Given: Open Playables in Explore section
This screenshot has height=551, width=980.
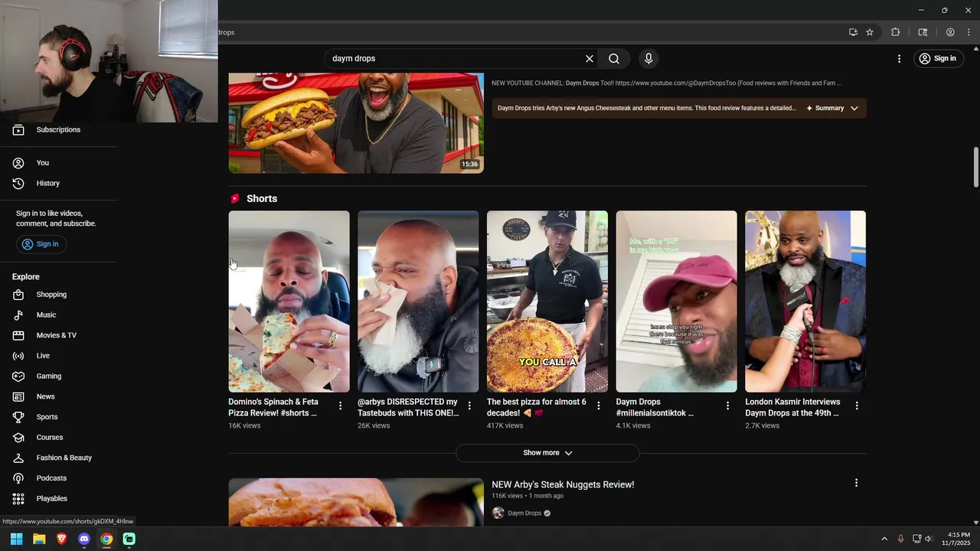Looking at the screenshot, I should pyautogui.click(x=58, y=499).
